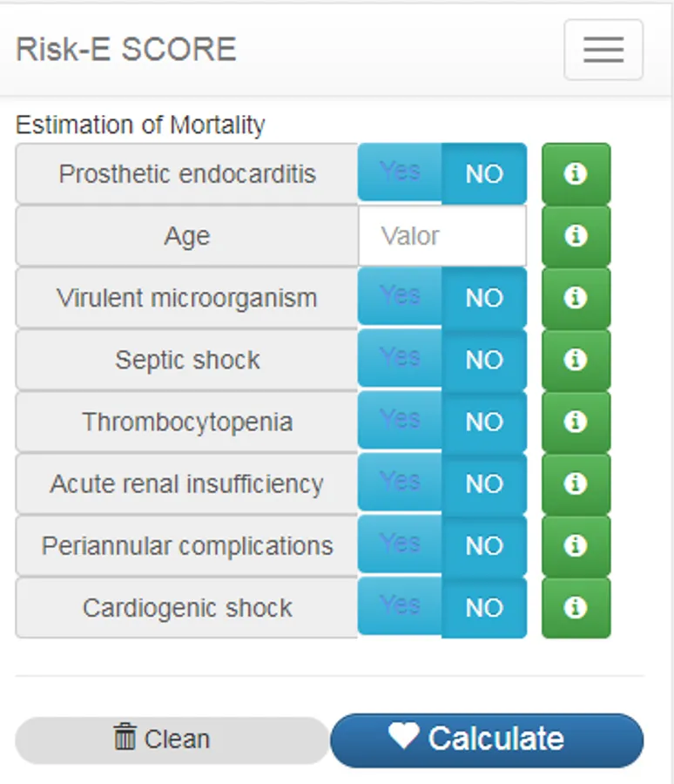Image resolution: width=674 pixels, height=784 pixels.
Task: Click the Clean button
Action: coord(172,740)
